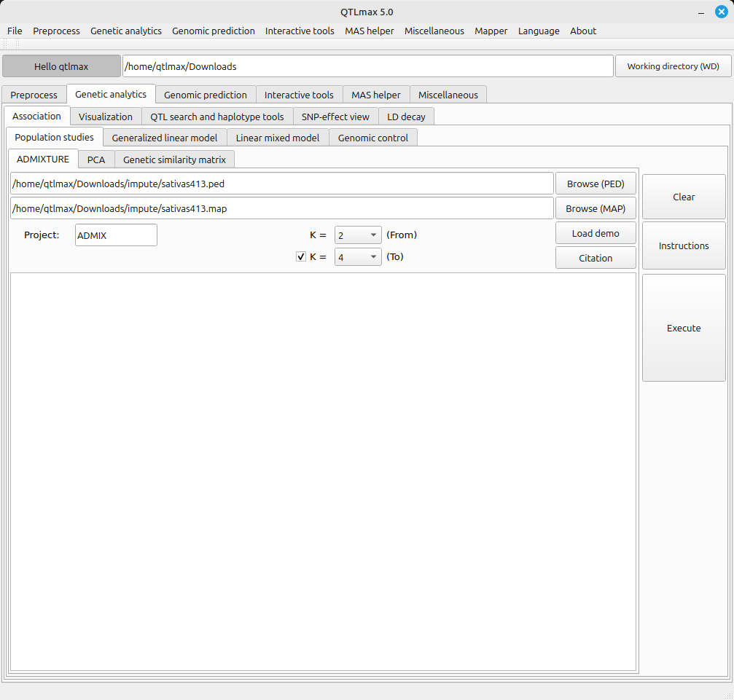Show the Instructions

pyautogui.click(x=683, y=246)
